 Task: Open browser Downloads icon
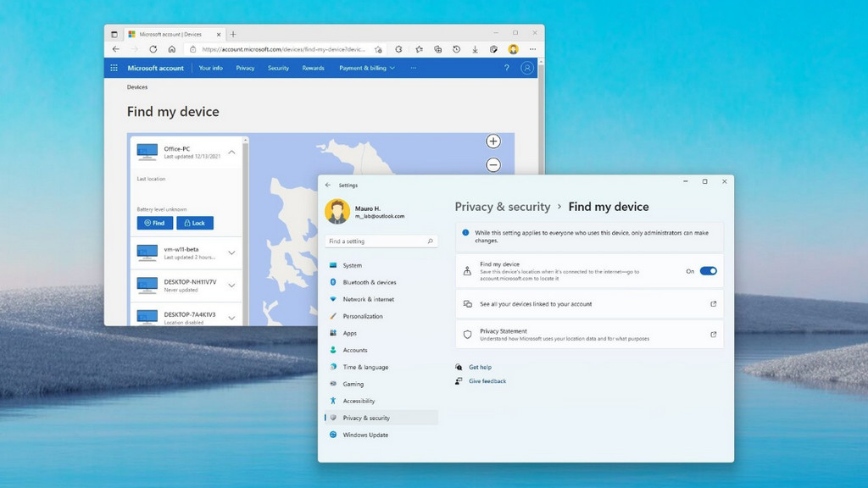point(475,49)
